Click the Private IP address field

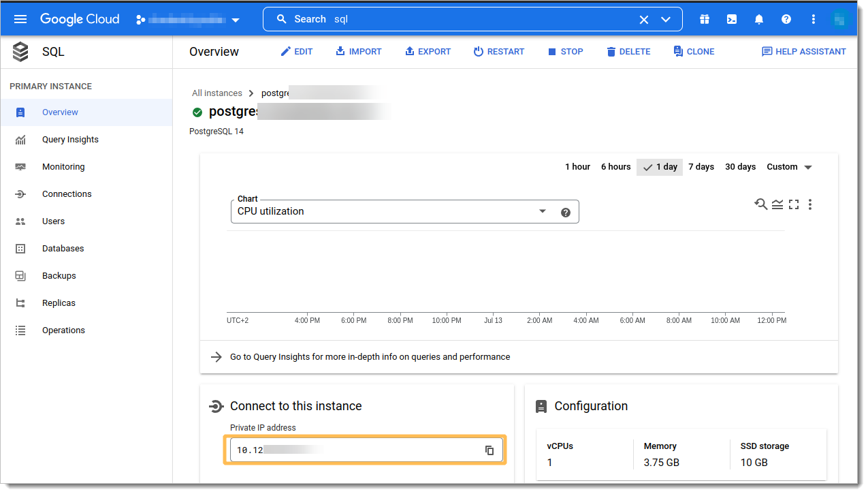coord(366,450)
